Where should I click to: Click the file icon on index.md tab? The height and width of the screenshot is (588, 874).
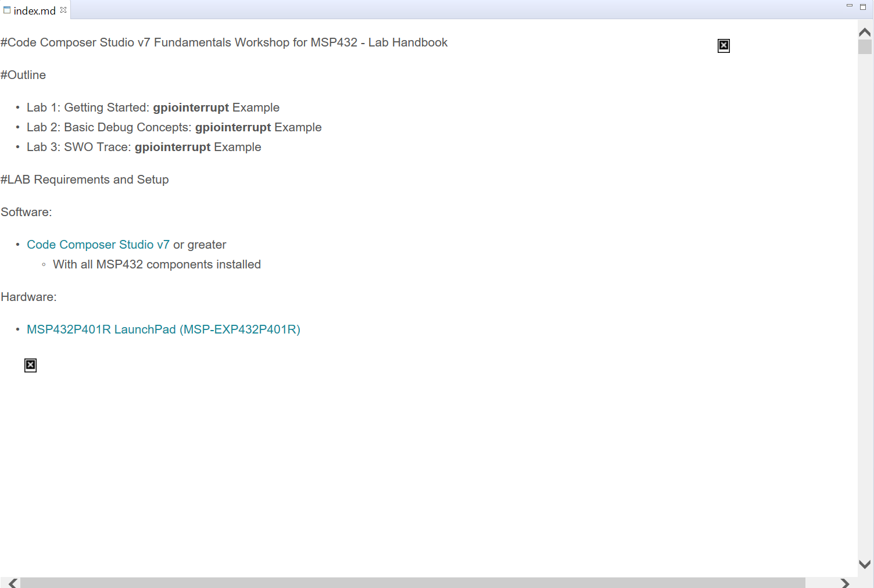click(7, 10)
